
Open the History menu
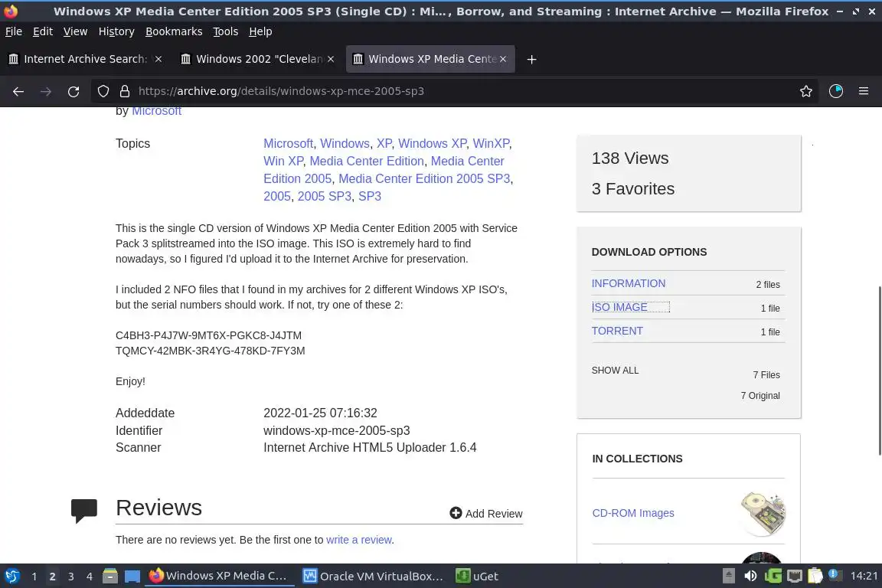point(116,31)
